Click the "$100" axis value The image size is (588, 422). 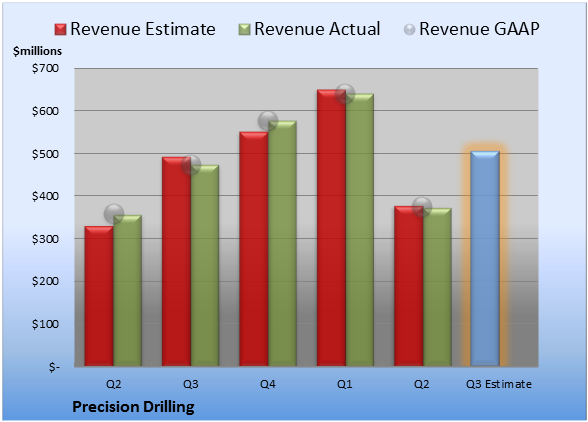[45, 324]
